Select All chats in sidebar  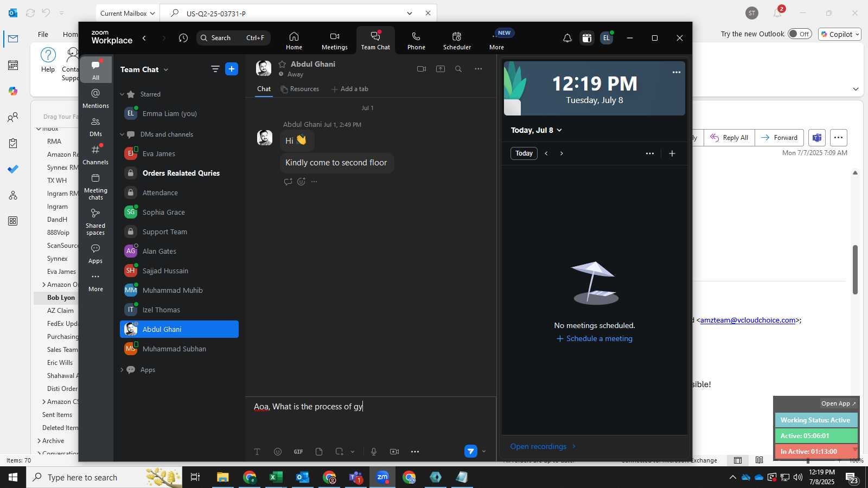pyautogui.click(x=95, y=70)
